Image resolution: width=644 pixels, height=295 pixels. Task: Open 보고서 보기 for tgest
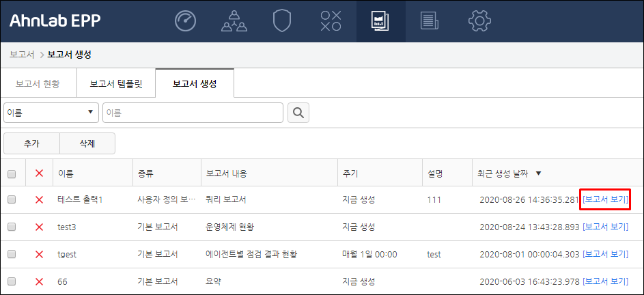(x=605, y=254)
